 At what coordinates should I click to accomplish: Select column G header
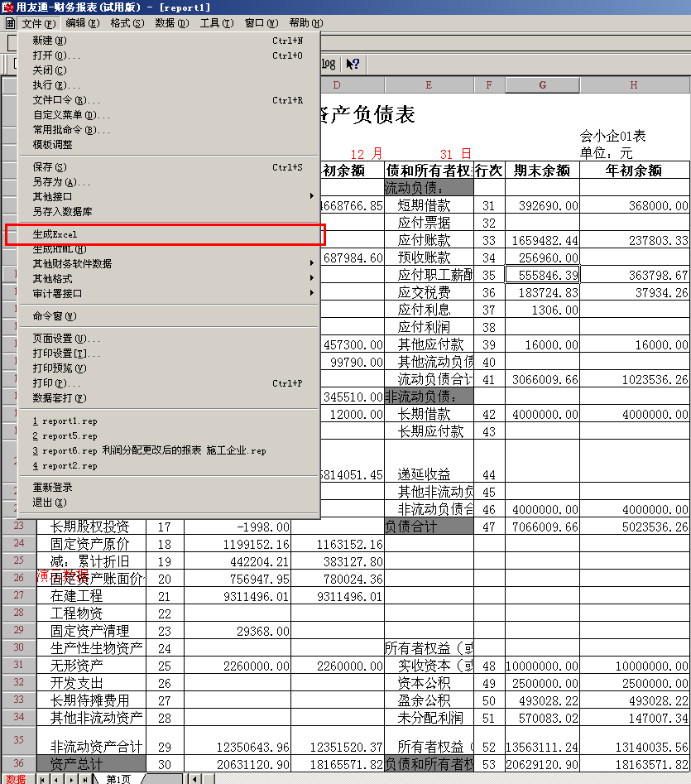(x=542, y=85)
